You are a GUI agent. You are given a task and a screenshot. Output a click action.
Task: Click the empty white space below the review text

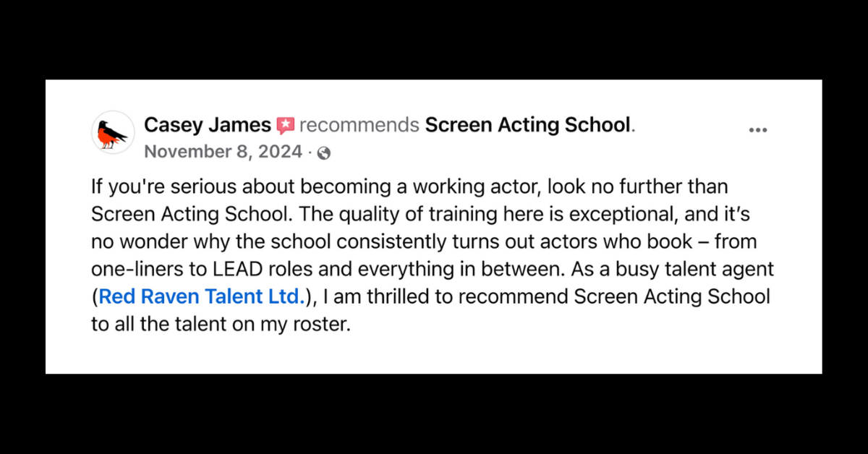(434, 354)
